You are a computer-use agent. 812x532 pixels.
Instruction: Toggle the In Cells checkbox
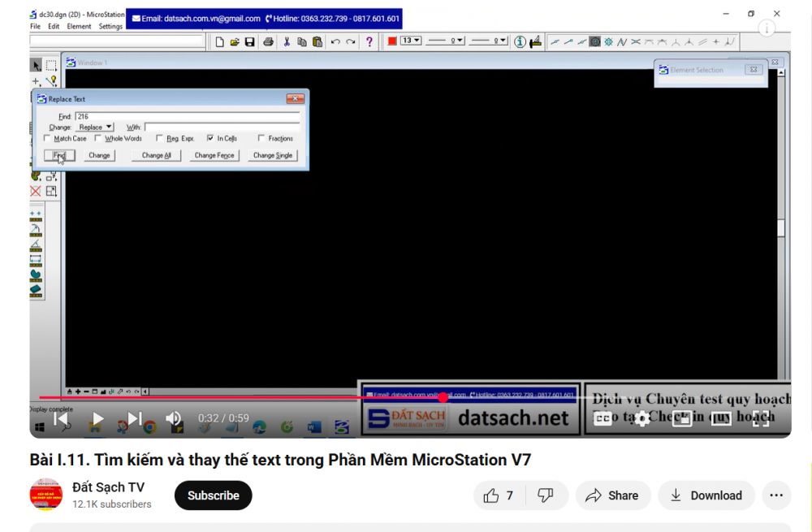click(x=210, y=139)
